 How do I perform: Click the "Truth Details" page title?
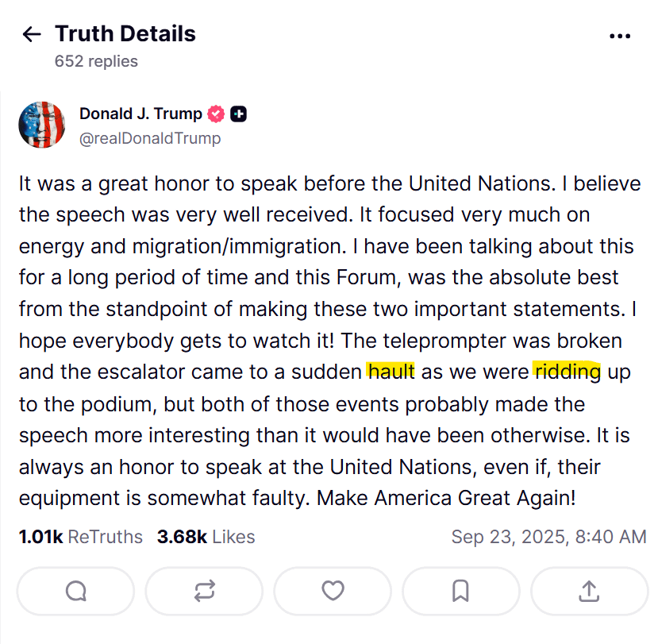(125, 34)
